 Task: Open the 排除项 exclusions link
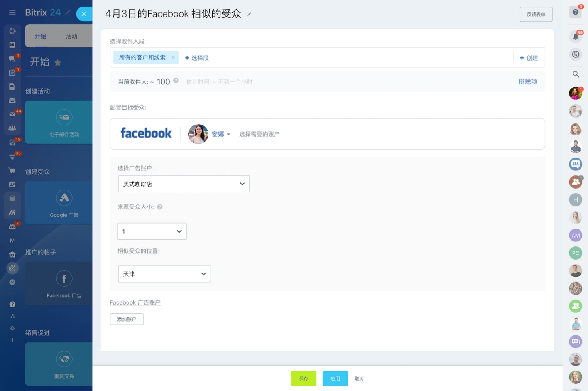[x=527, y=81]
